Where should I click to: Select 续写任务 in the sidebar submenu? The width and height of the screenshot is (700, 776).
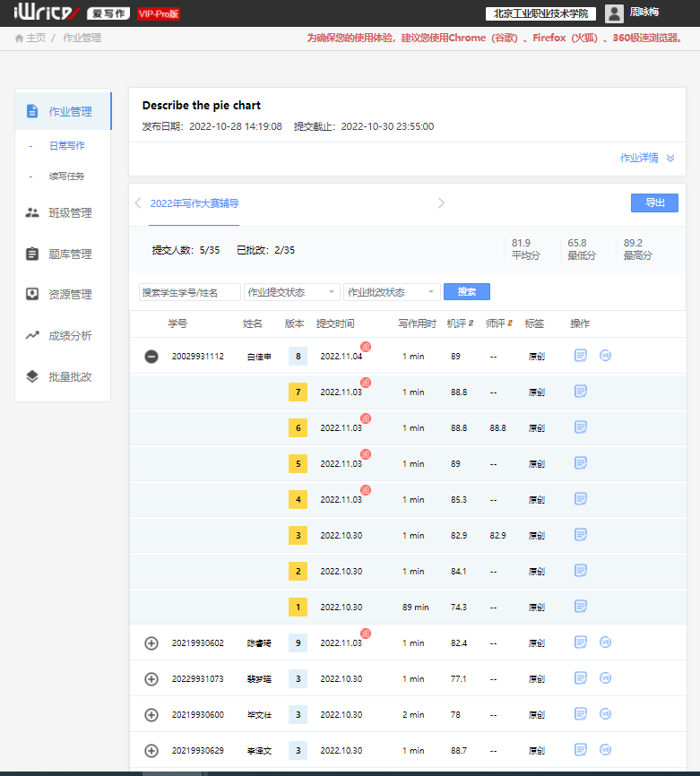[x=67, y=177]
